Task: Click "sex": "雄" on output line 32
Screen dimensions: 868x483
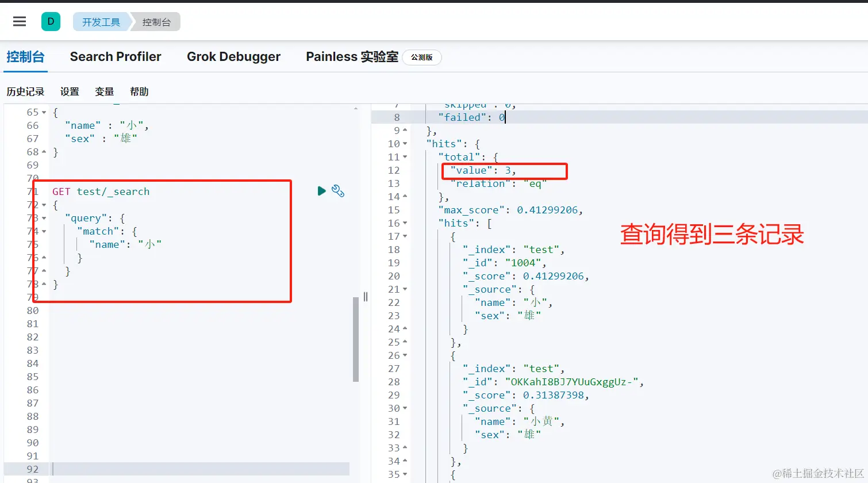Action: 508,435
